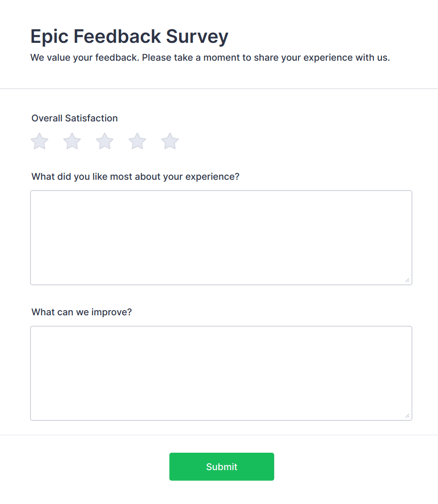Click the 'Overall Satisfaction' label
This screenshot has height=504, width=438.
(x=74, y=118)
